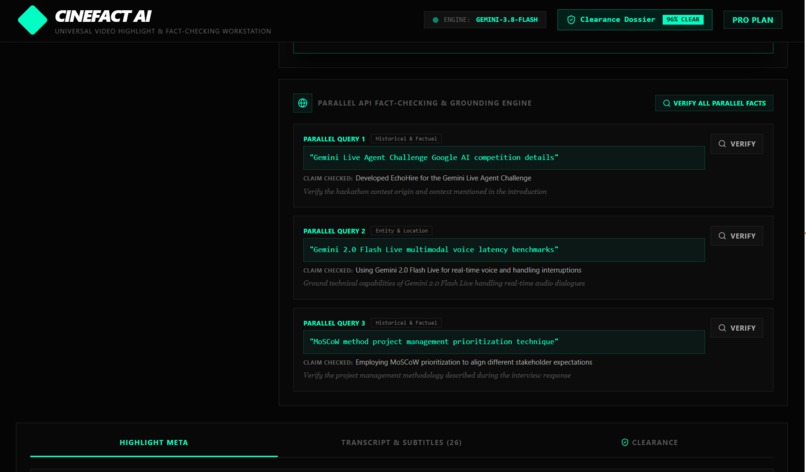Click the PARALLEL QUERY 3 label

(334, 323)
